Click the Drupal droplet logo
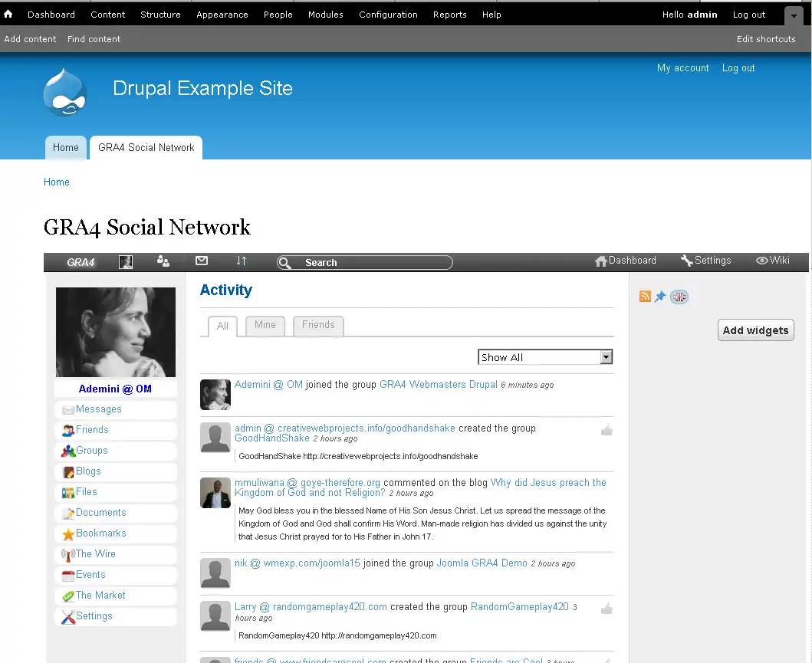Image resolution: width=812 pixels, height=663 pixels. coord(65,92)
